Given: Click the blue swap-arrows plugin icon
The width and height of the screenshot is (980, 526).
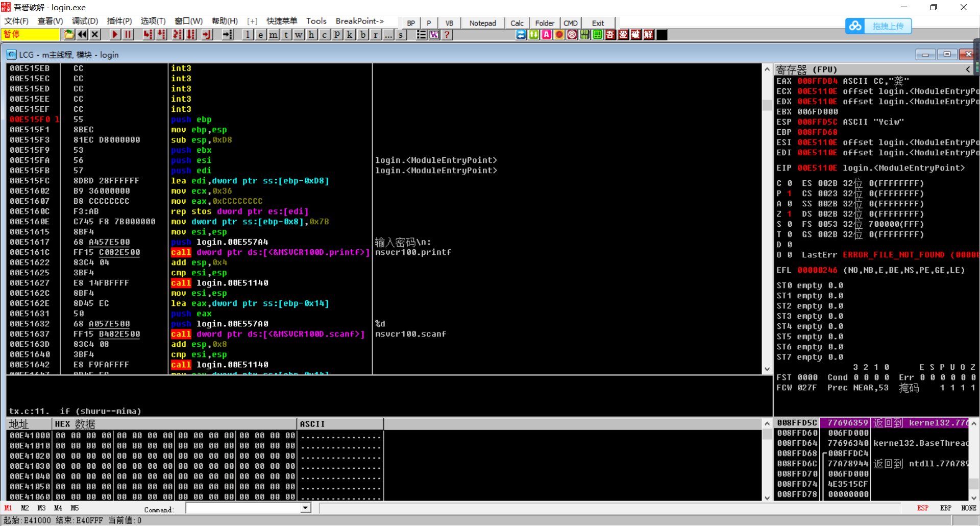Looking at the screenshot, I should click(x=521, y=35).
